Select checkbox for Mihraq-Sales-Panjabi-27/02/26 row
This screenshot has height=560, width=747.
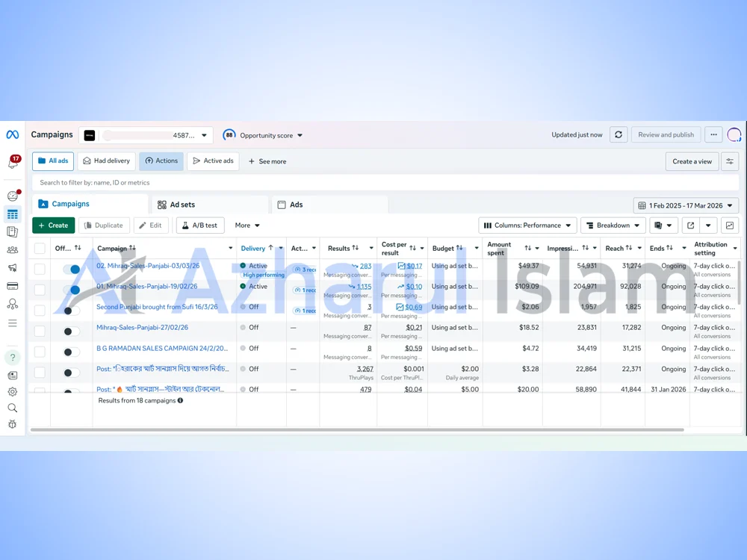(40, 331)
